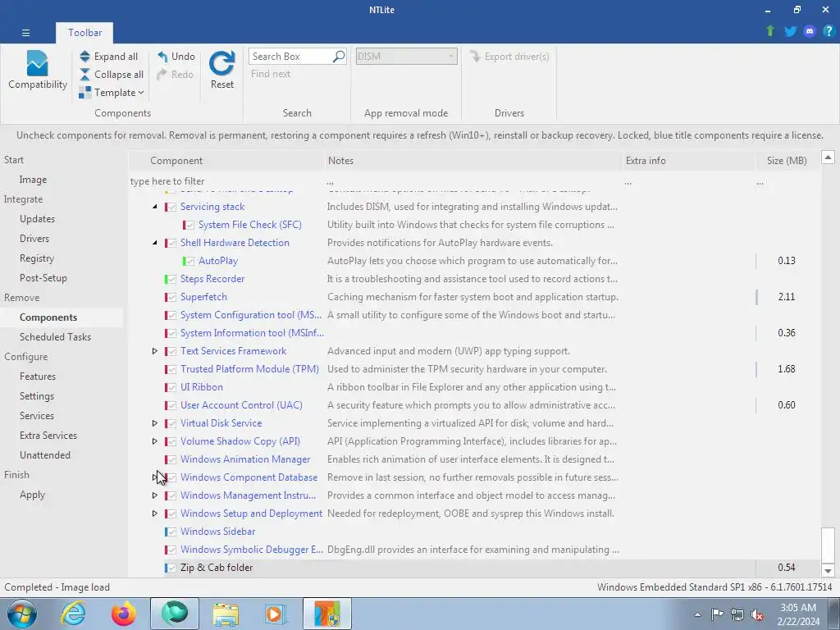Open the Compatibility tool
The image size is (840, 630).
[x=38, y=70]
